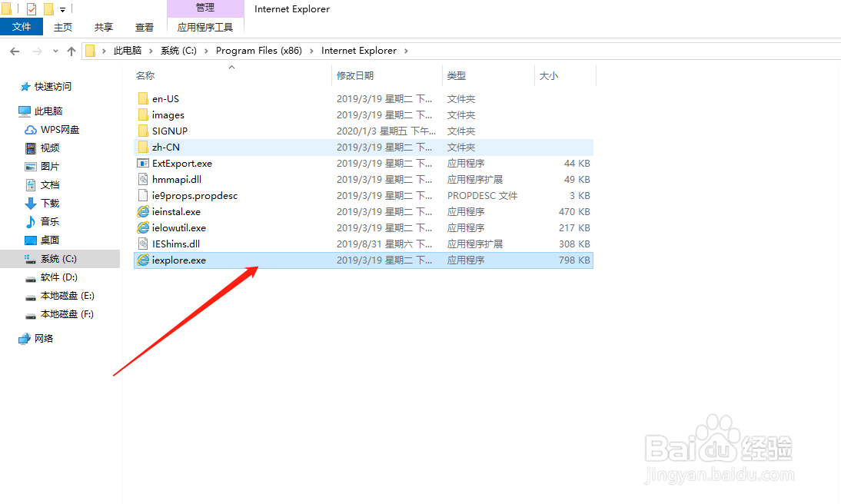Open the 文件 ribbon menu
Viewport: 841px width, 504px height.
pos(22,27)
